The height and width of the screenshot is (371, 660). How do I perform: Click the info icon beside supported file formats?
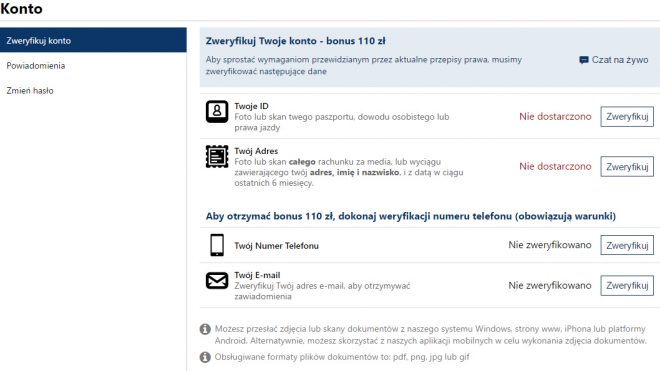[x=205, y=357]
